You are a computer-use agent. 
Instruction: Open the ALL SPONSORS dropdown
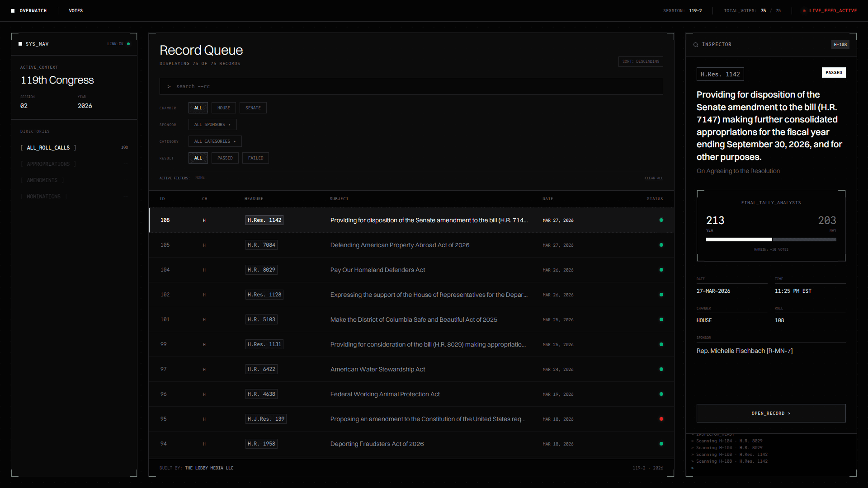pyautogui.click(x=212, y=124)
